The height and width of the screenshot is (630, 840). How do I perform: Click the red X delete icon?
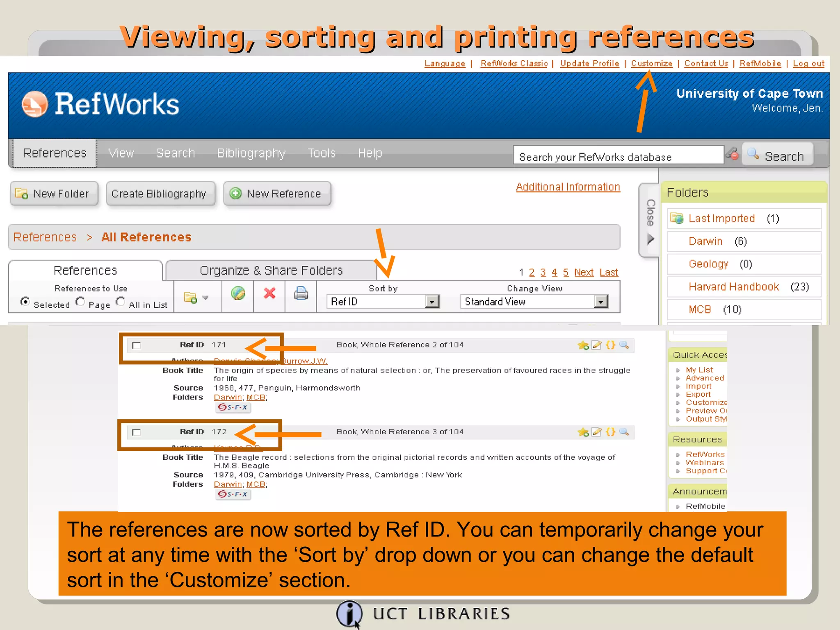(269, 293)
